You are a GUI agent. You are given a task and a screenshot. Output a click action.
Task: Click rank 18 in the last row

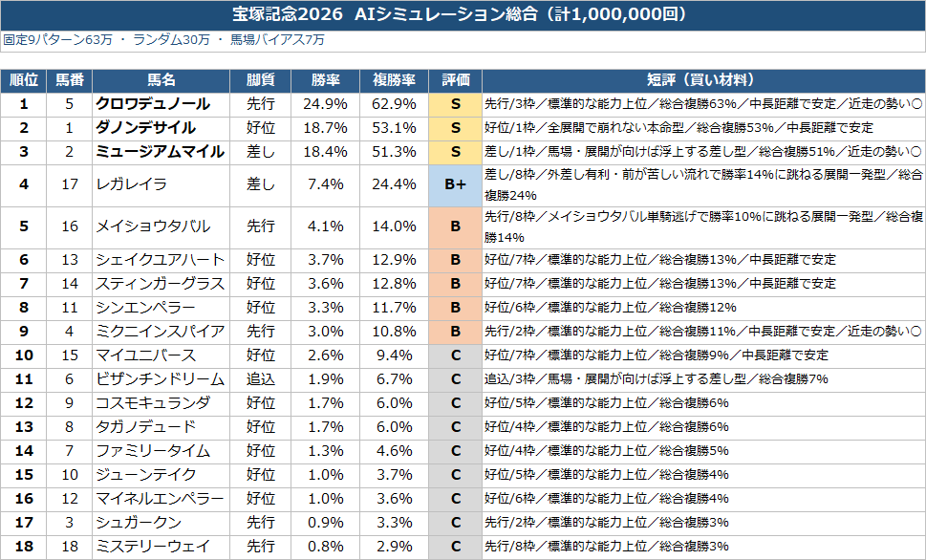click(24, 547)
